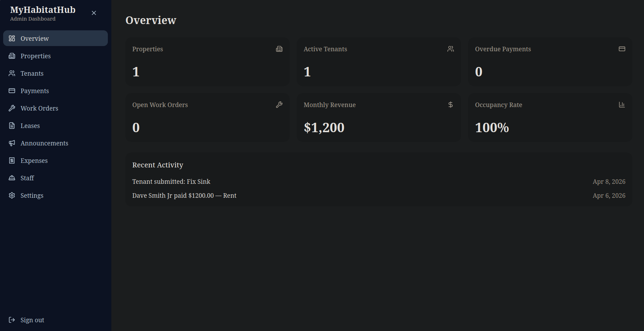This screenshot has height=331, width=644.
Task: Click the bar chart icon in Occupancy Rate card
Action: click(622, 105)
